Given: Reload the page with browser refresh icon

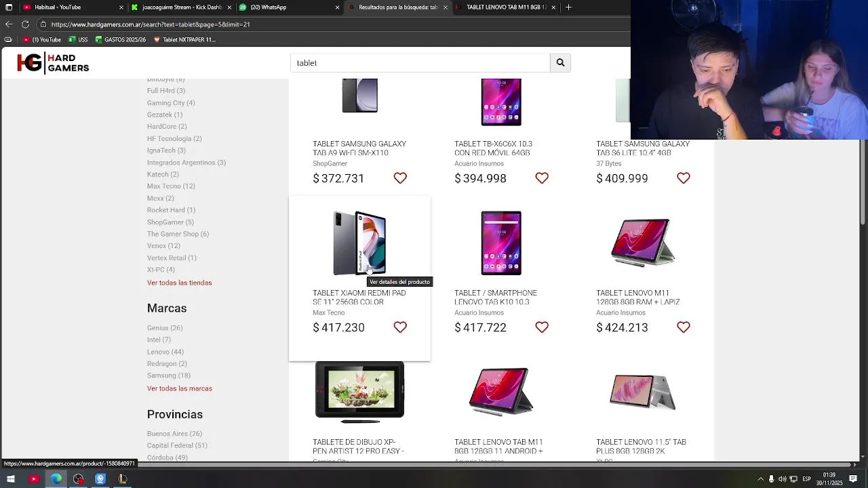Looking at the screenshot, I should (25, 24).
